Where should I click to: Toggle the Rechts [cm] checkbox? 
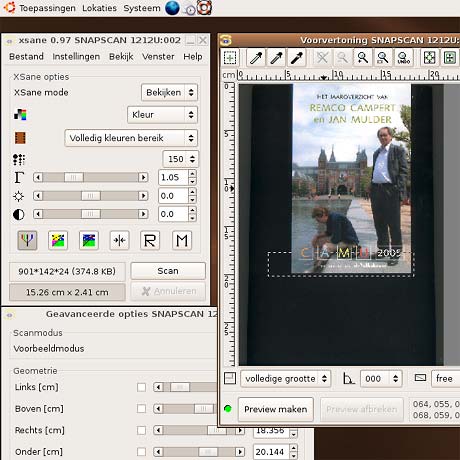tap(142, 430)
